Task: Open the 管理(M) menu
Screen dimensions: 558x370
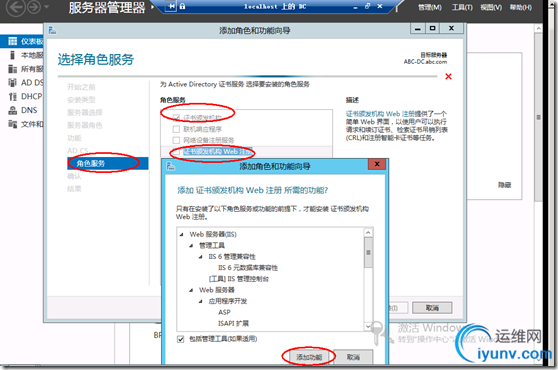Action: pyautogui.click(x=430, y=7)
